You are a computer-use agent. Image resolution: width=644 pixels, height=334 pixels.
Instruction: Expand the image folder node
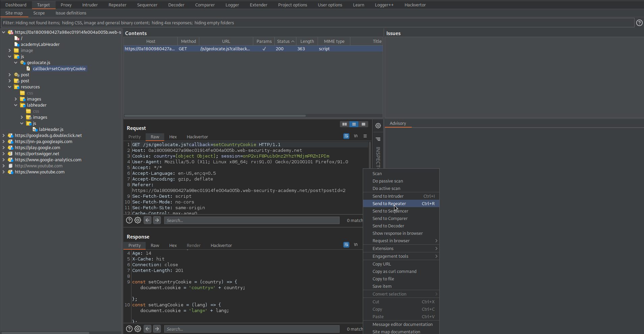click(10, 50)
